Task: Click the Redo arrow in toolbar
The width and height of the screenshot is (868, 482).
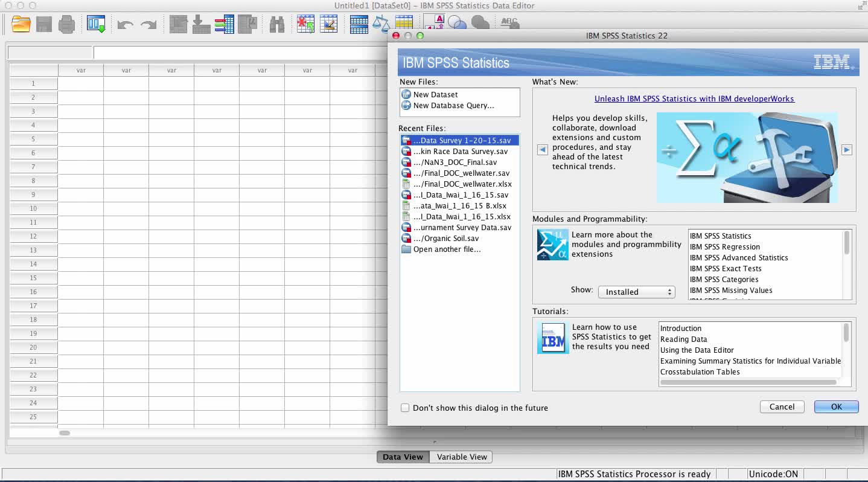Action: pyautogui.click(x=148, y=25)
